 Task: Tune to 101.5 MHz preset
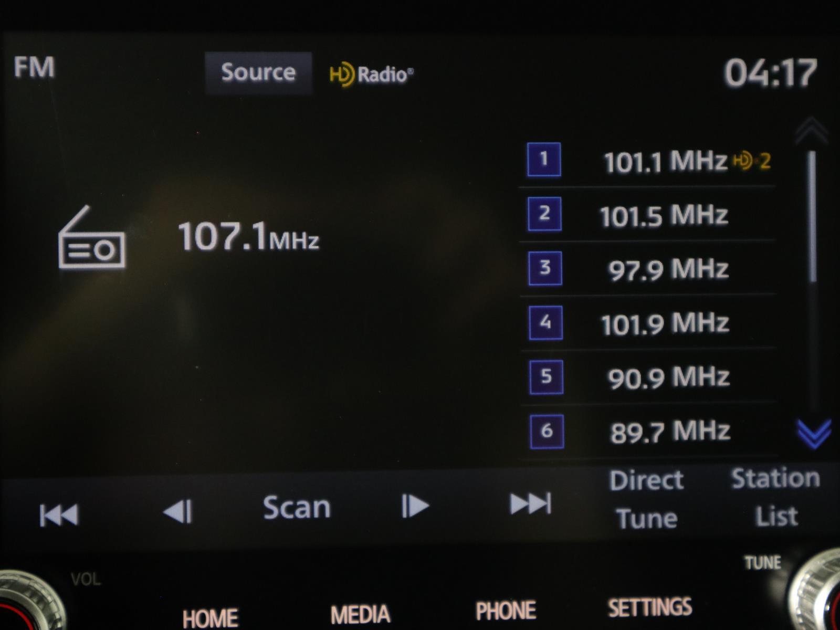[x=664, y=216]
